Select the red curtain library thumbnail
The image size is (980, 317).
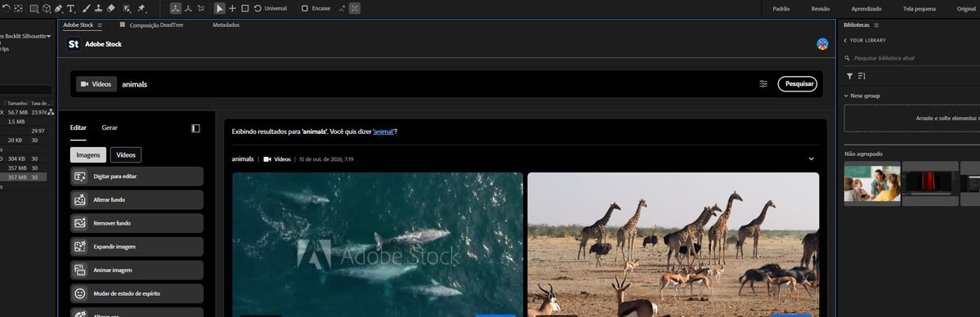[931, 184]
